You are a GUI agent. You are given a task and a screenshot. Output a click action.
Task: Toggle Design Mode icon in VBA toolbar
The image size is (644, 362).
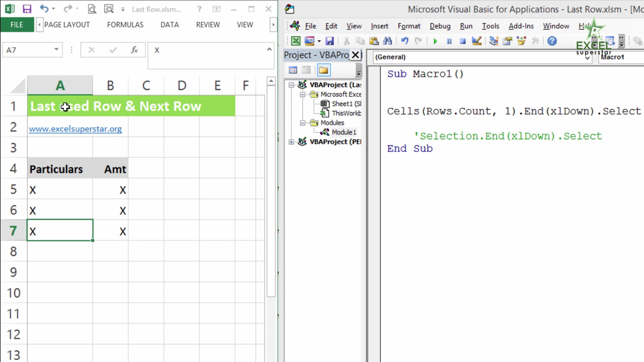pos(477,41)
